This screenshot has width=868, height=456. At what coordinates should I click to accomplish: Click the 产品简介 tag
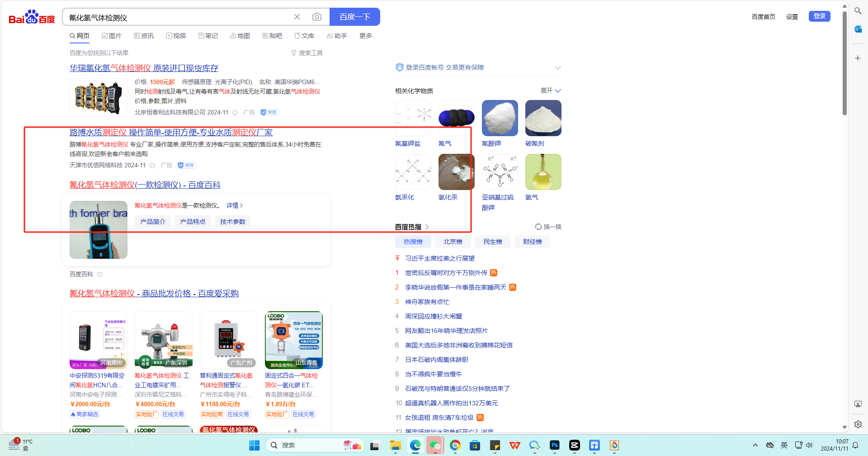pyautogui.click(x=153, y=222)
